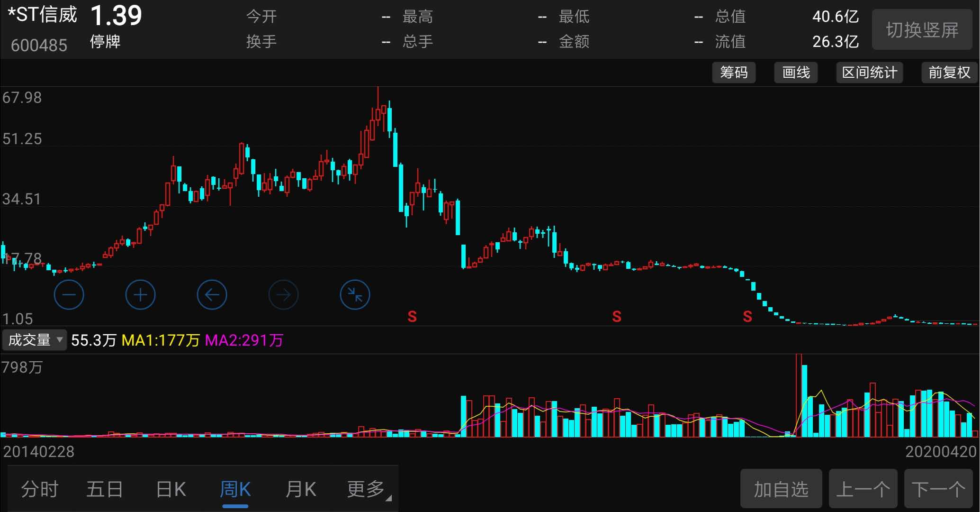Select the 周K tab
The image size is (980, 512).
pyautogui.click(x=235, y=489)
